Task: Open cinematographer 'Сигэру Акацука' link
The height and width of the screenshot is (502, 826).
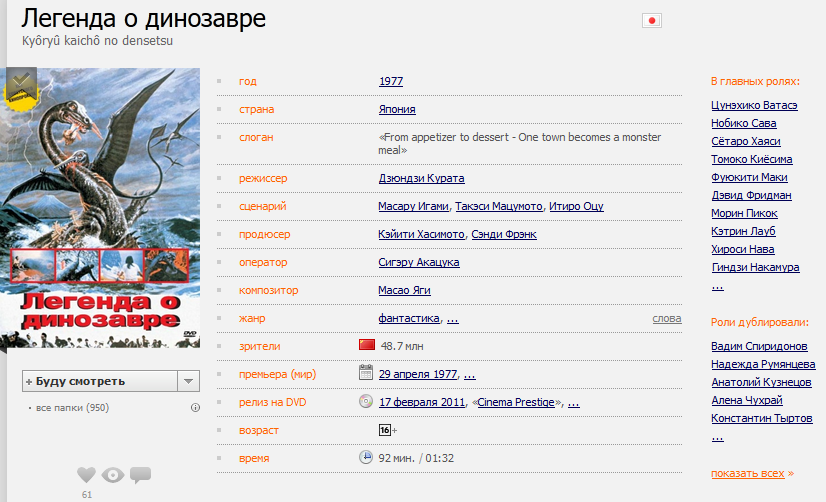Action: [419, 262]
